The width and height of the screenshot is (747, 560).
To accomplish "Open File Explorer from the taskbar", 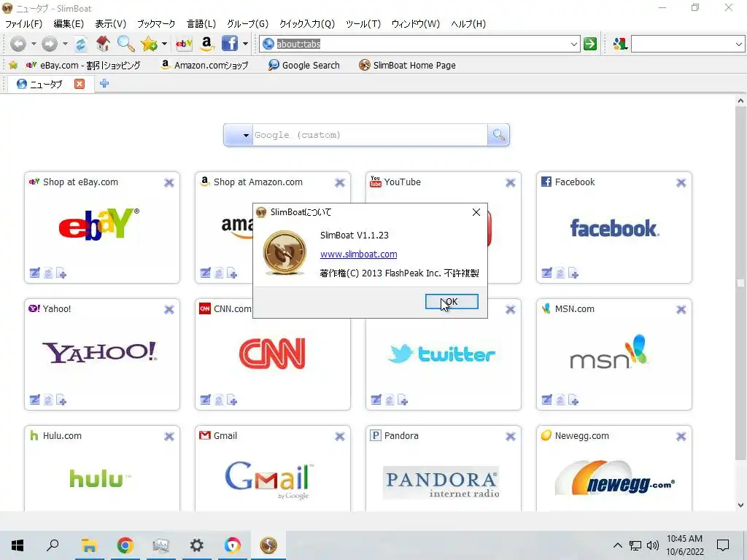I will (89, 545).
